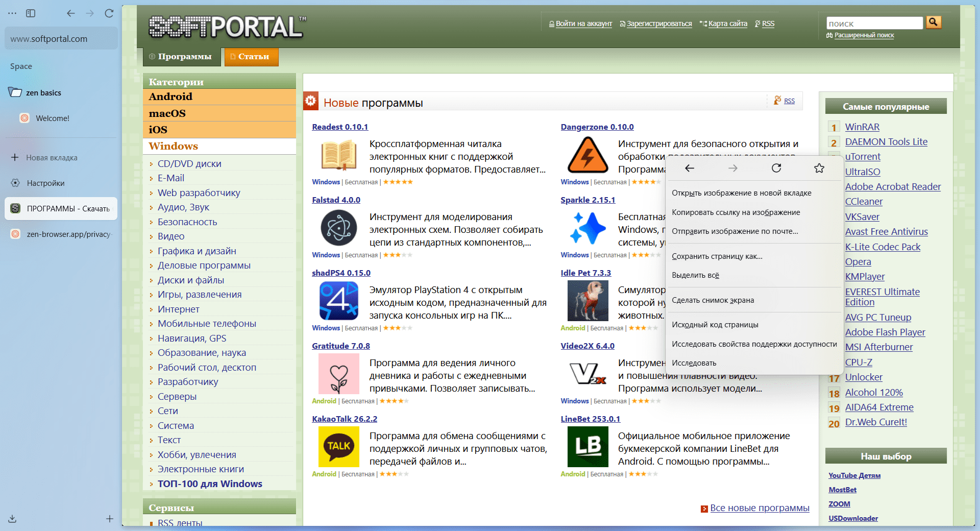The image size is (980, 531).
Task: Open the shadPS4 blue icon
Action: pos(338,301)
